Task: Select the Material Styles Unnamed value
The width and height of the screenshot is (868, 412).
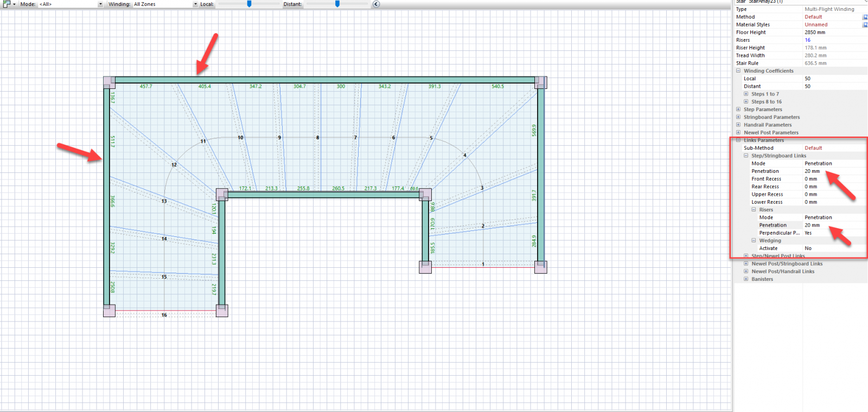Action: point(816,24)
